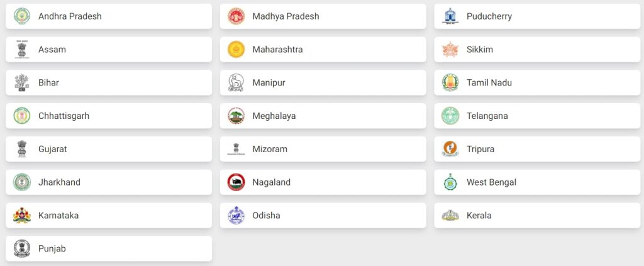
Task: Click the Odisha blue emblem icon
Action: pos(236,215)
